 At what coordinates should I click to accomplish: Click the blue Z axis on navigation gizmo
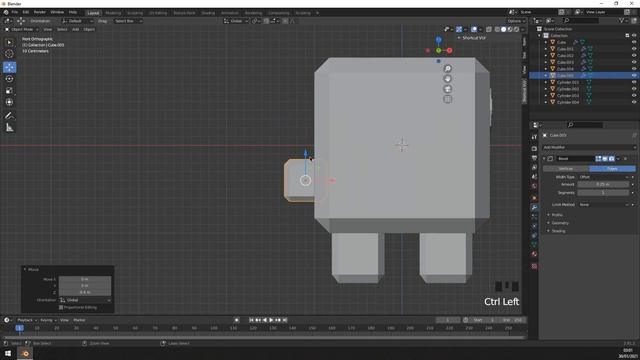(x=438, y=40)
